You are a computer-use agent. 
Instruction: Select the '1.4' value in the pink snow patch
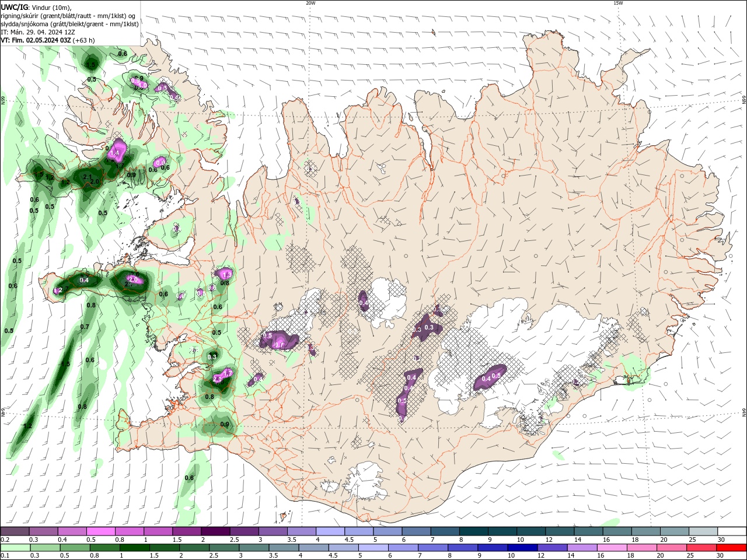tap(114, 153)
